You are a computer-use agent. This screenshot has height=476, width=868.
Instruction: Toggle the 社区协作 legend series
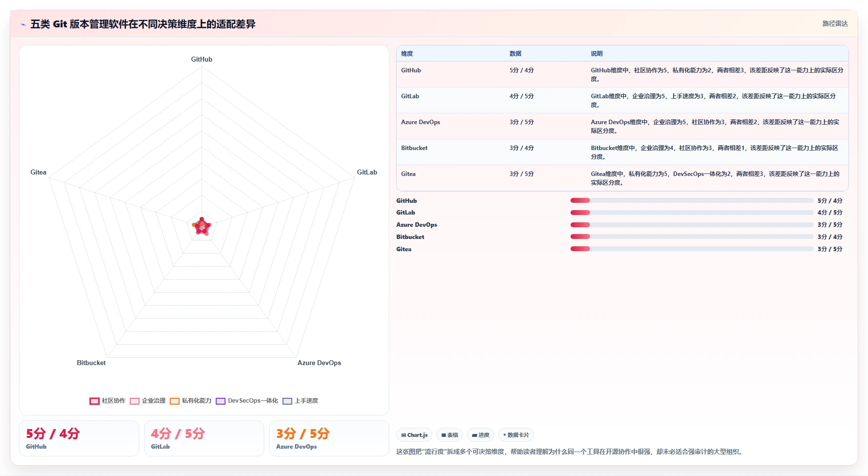[x=107, y=401]
